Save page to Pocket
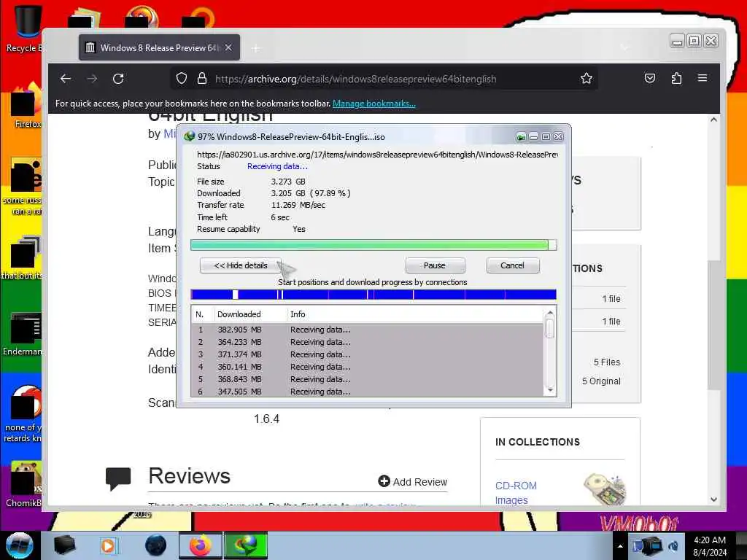The image size is (747, 560). coord(650,79)
